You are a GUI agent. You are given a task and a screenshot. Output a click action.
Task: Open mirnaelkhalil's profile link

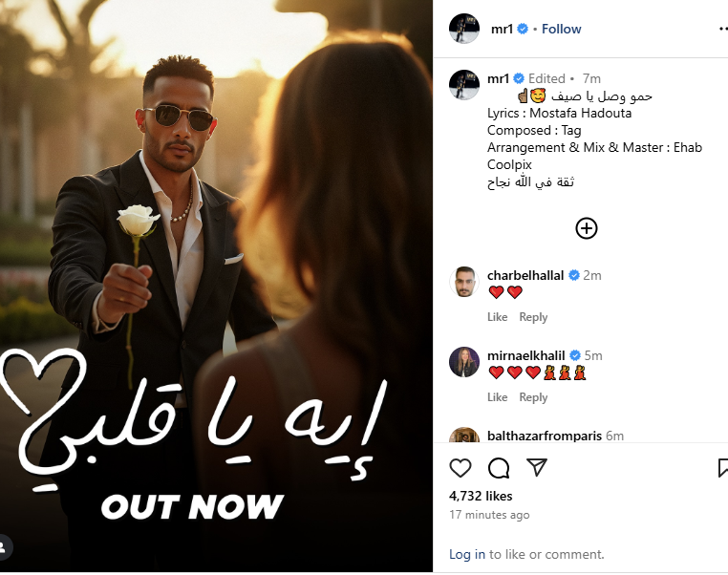coord(526,355)
